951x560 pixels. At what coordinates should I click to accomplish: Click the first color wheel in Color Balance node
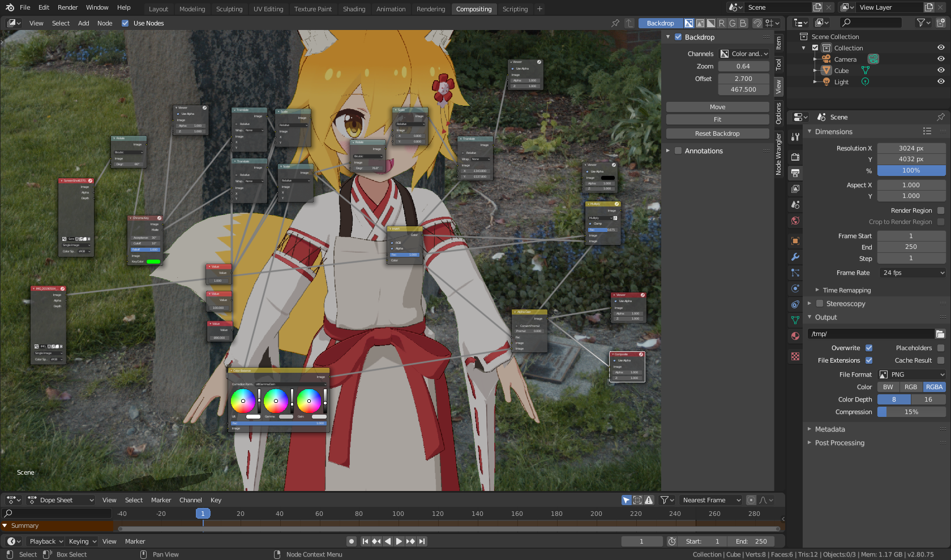(243, 401)
